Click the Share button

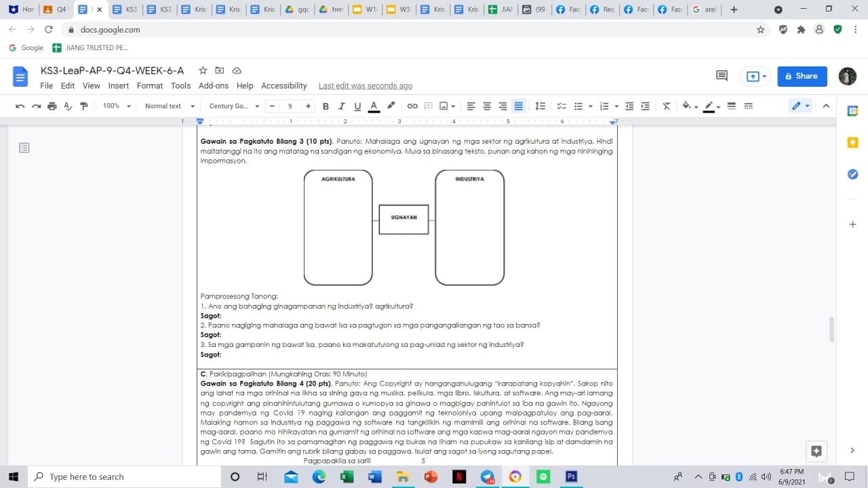pyautogui.click(x=802, y=76)
